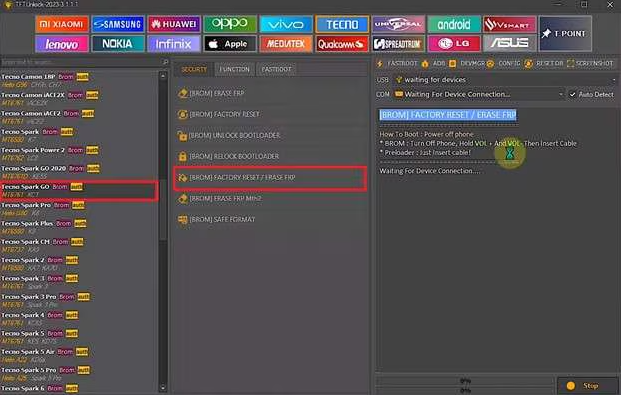The image size is (621, 395).
Task: Choose the Tecno brand tile
Action: [342, 24]
